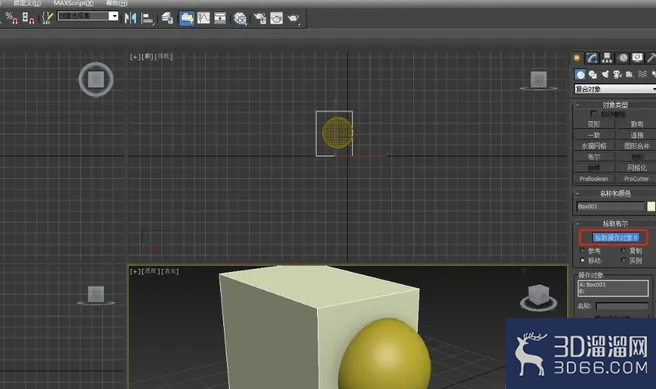The width and height of the screenshot is (656, 389).
Task: Click the operand 名称 input field
Action: tap(622, 306)
